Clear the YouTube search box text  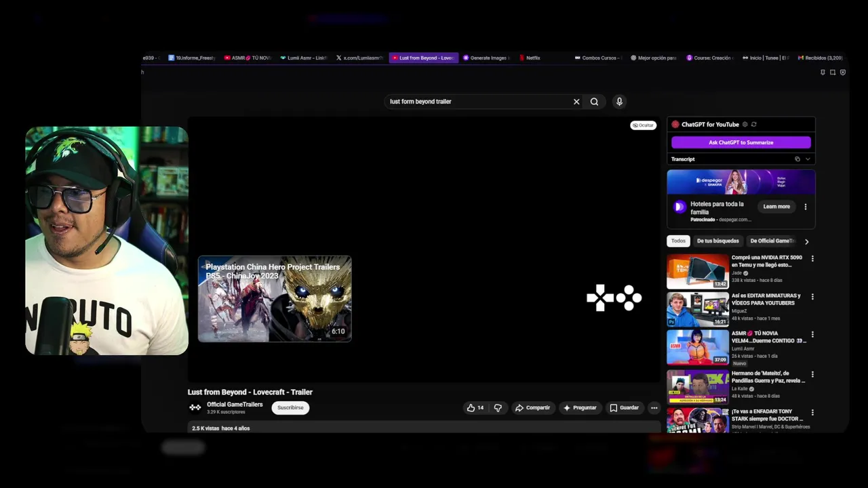coord(576,102)
